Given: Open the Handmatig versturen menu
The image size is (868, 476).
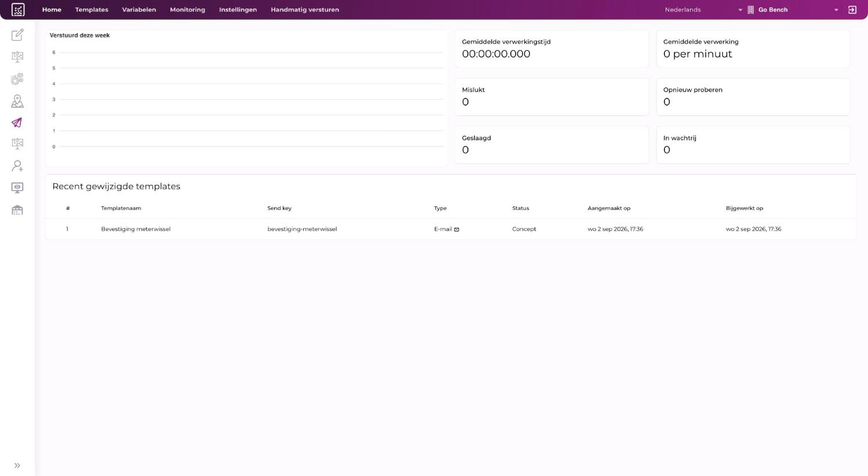Looking at the screenshot, I should tap(305, 10).
